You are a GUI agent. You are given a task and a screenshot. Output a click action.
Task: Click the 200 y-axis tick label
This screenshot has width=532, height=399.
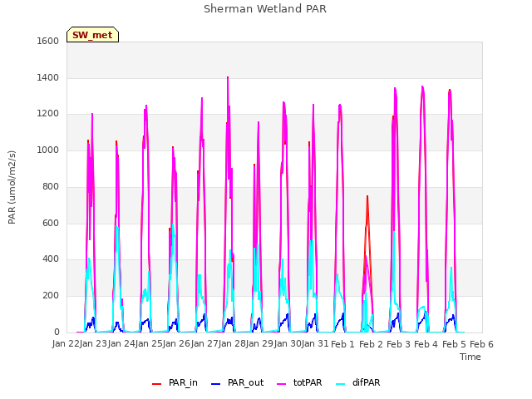click(51, 296)
